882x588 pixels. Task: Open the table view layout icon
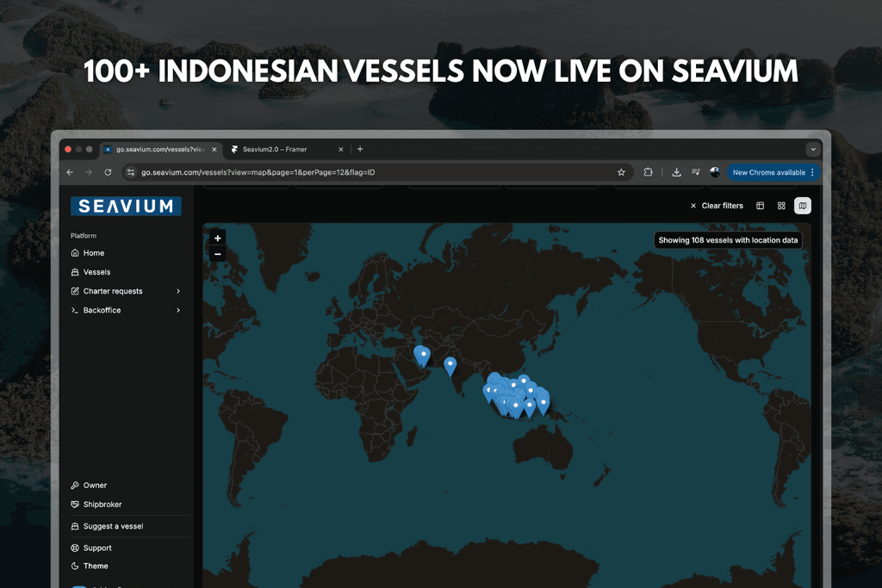(760, 206)
